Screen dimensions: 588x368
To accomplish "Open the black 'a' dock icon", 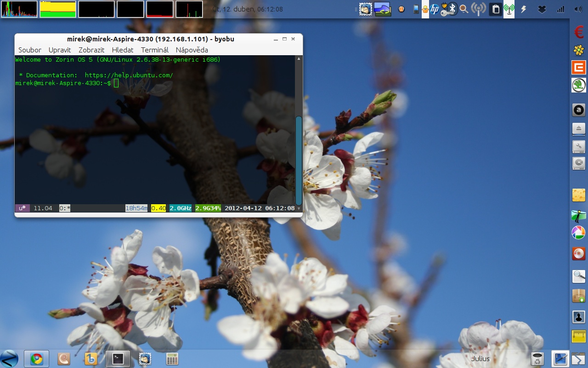I will coord(579,110).
